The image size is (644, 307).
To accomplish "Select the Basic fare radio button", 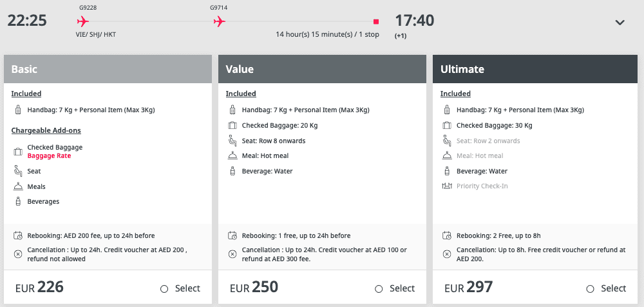I will point(164,289).
